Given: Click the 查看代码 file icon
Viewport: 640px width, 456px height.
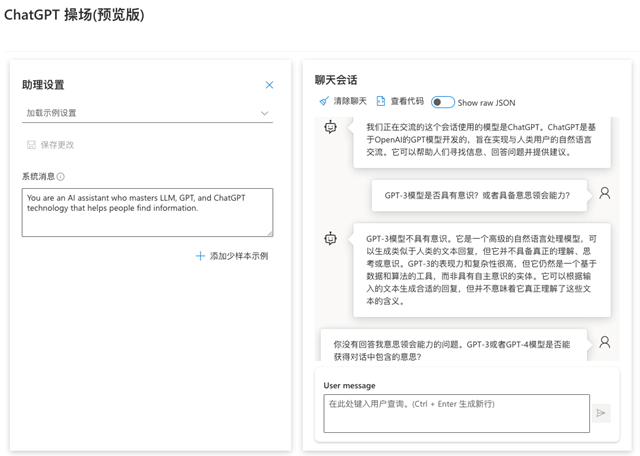Looking at the screenshot, I should click(x=380, y=101).
